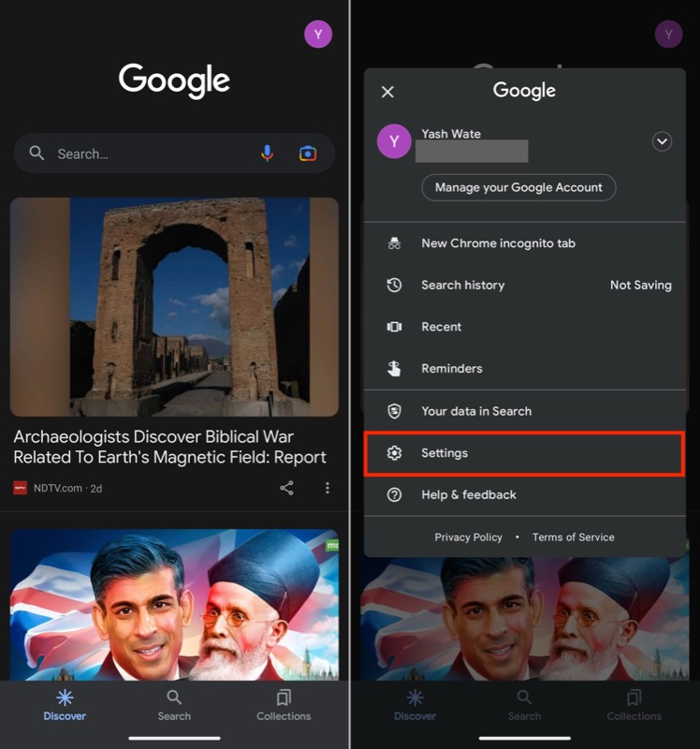This screenshot has height=749, width=700.
Task: Open the Reminders menu entry
Action: (x=525, y=368)
